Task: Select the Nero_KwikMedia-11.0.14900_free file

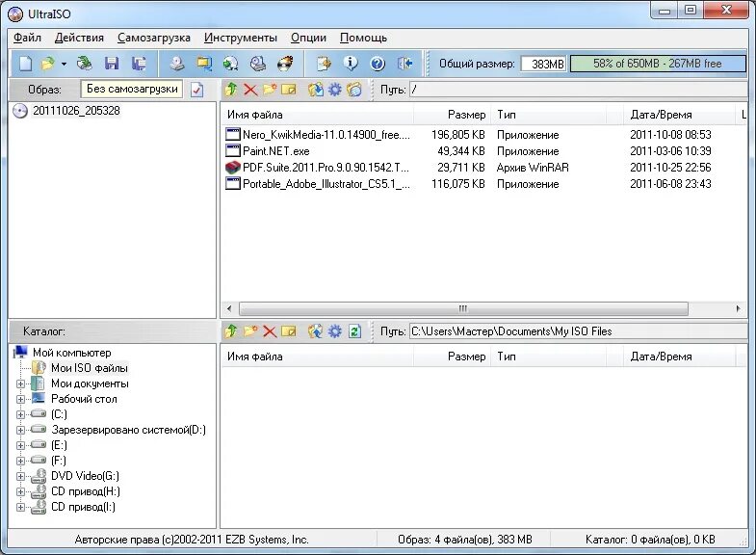Action: coord(326,135)
